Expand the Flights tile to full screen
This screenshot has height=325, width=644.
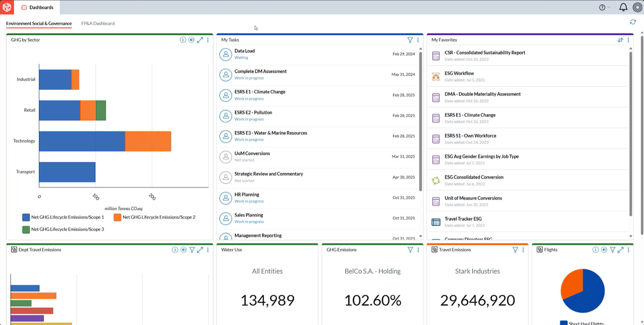[x=621, y=250]
